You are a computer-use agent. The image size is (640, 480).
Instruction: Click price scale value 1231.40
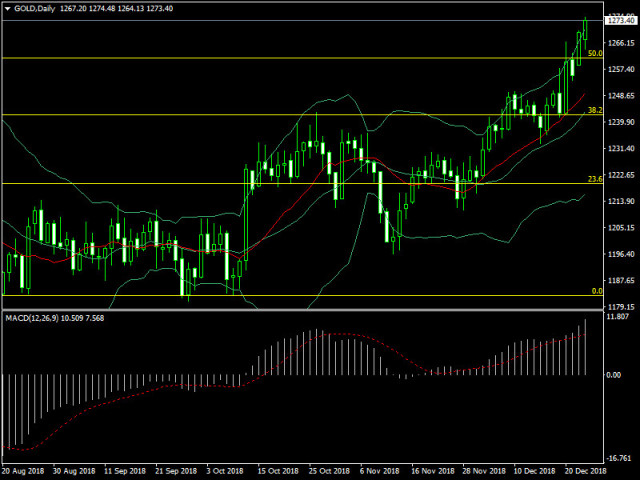pos(621,148)
